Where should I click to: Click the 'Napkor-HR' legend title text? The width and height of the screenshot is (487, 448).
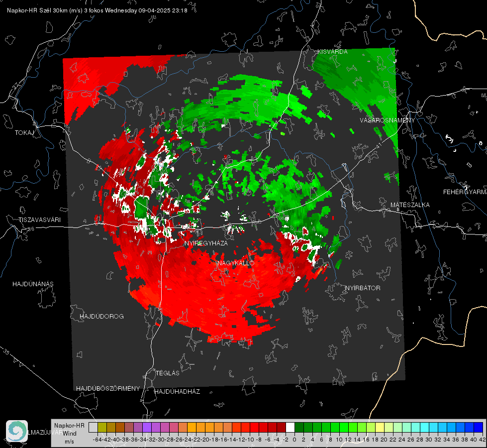69,426
